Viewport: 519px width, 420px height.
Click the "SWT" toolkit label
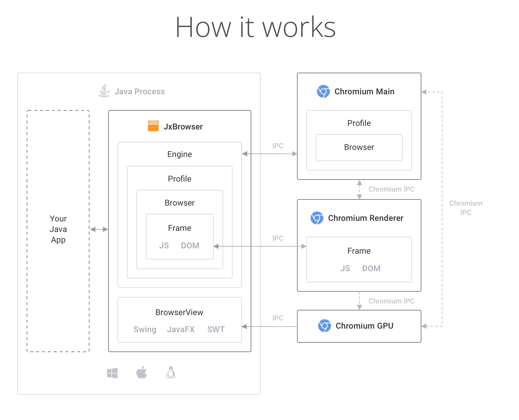(x=216, y=329)
